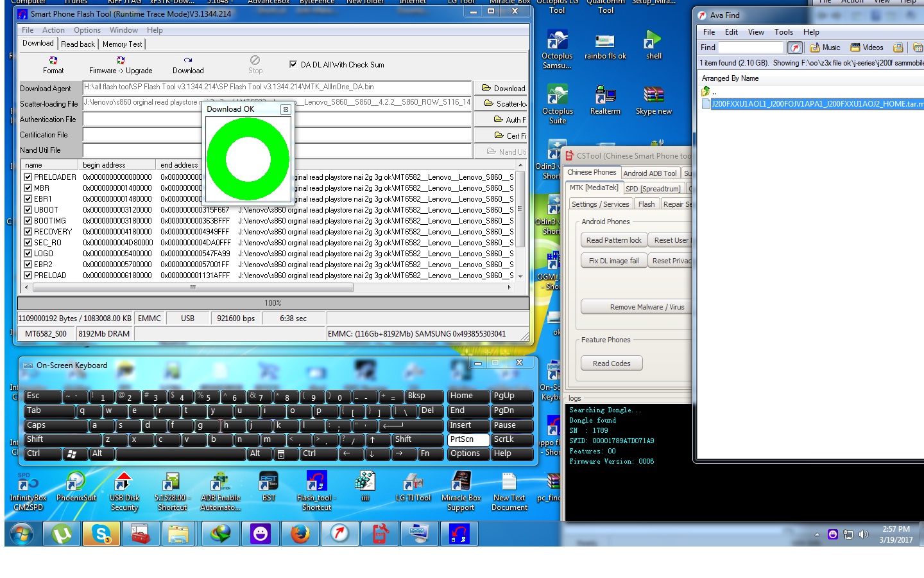Open USB Disk Security shortcut
Image resolution: width=924 pixels, height=578 pixels.
click(124, 492)
